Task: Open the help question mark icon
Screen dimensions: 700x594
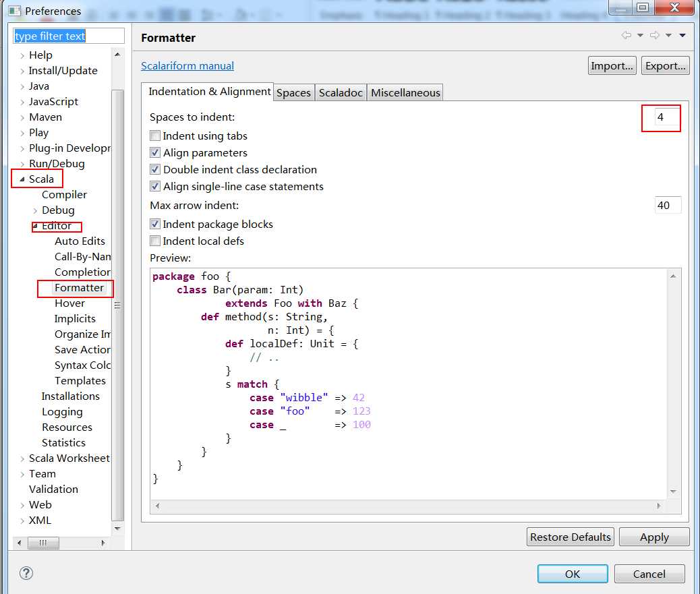Action: coord(26,573)
